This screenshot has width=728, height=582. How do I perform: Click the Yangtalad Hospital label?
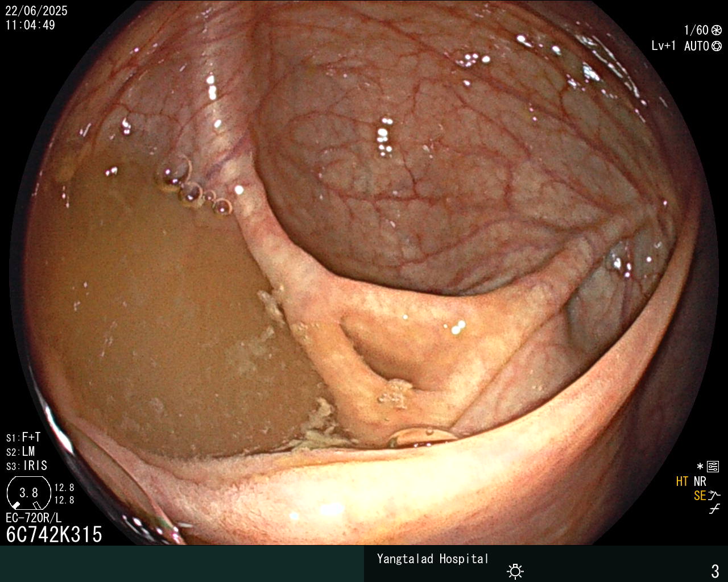coord(433,559)
